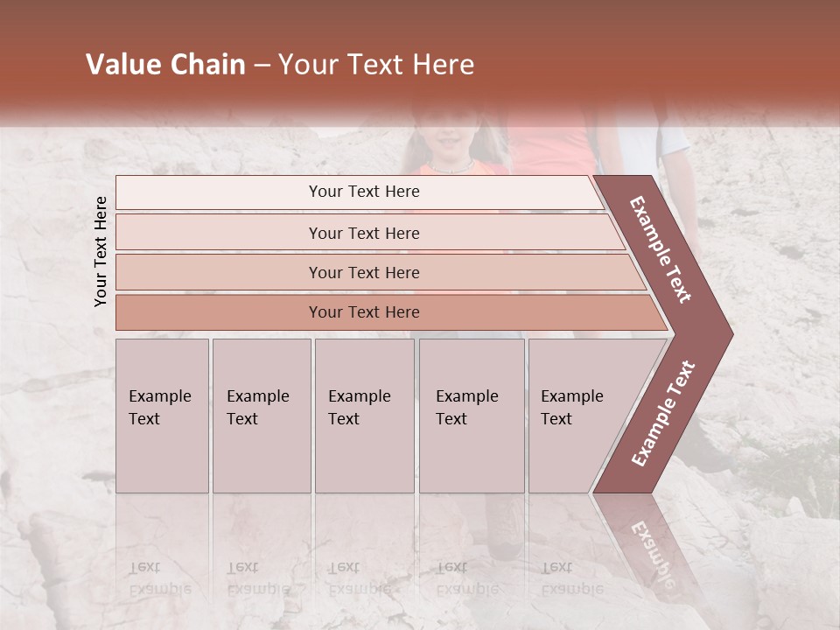Click the words 'Value Chain' in bold
Viewport: 840px width, 630px height.
click(165, 64)
